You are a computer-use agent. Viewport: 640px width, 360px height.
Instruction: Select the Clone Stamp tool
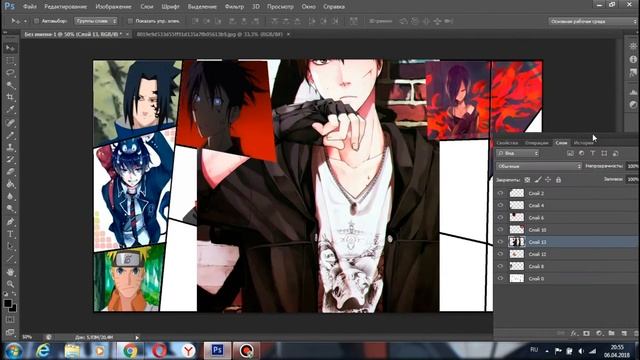coord(10,147)
